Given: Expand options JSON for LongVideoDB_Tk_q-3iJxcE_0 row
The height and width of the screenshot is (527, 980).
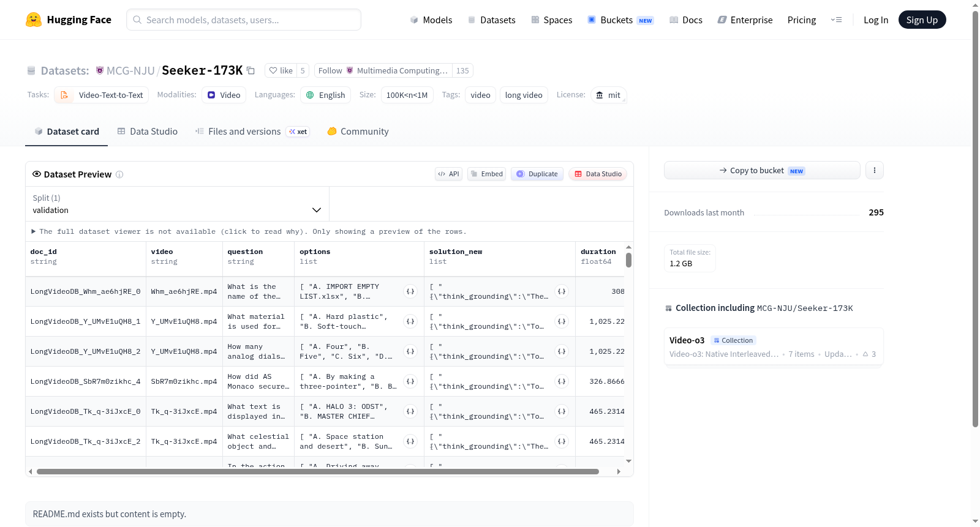Looking at the screenshot, I should coord(410,411).
